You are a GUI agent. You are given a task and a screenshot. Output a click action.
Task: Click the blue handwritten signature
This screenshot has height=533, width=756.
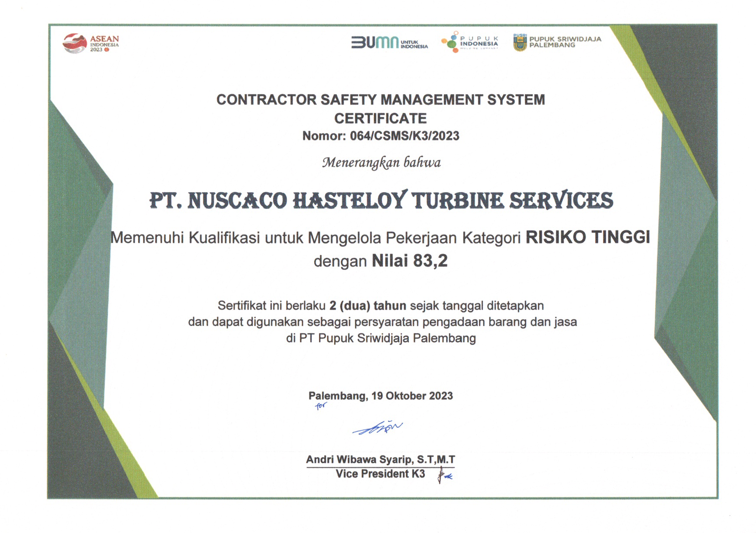[378, 428]
